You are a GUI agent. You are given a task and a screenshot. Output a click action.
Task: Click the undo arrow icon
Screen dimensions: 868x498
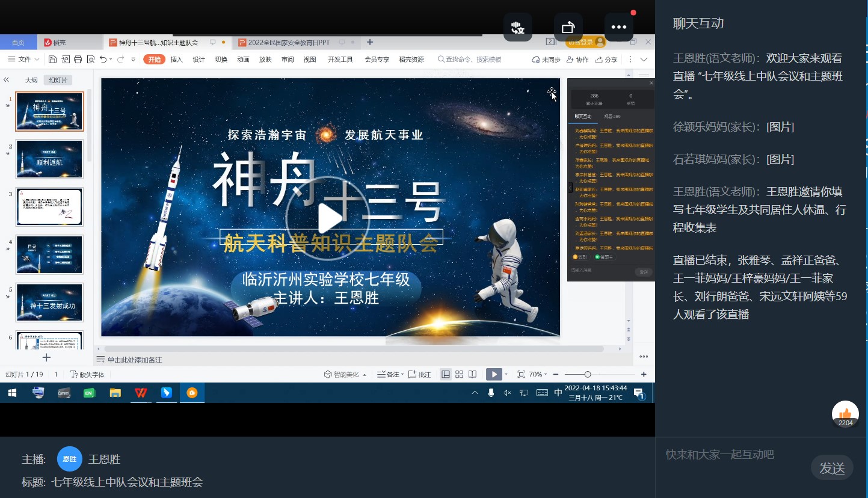pyautogui.click(x=103, y=60)
